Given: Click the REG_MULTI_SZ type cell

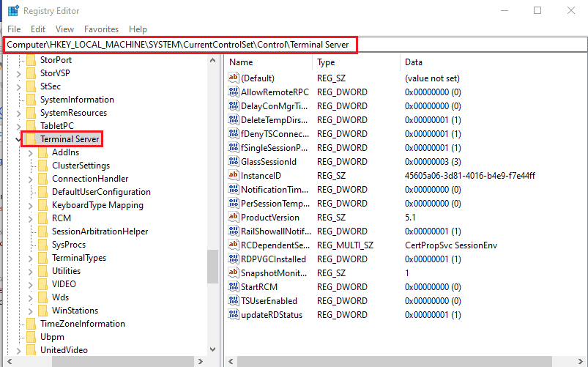Looking at the screenshot, I should click(345, 245).
